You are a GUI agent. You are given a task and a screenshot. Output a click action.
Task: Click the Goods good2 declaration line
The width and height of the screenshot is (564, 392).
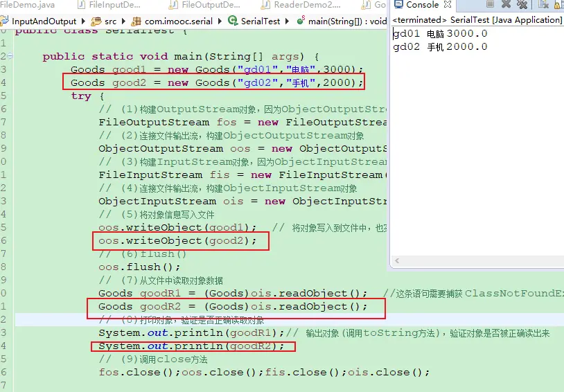click(216, 82)
